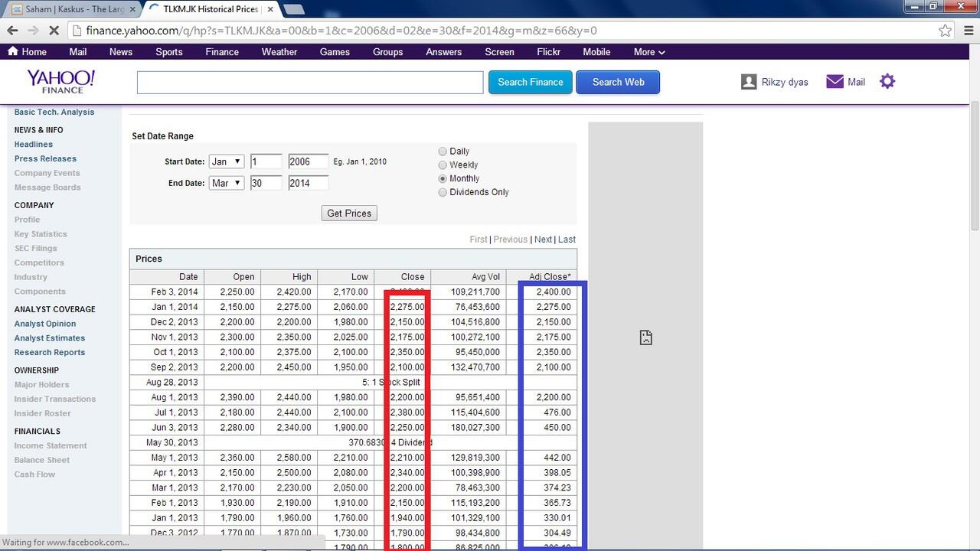Open Weather in Yahoo top bar
This screenshot has width=980, height=551.
pos(279,52)
